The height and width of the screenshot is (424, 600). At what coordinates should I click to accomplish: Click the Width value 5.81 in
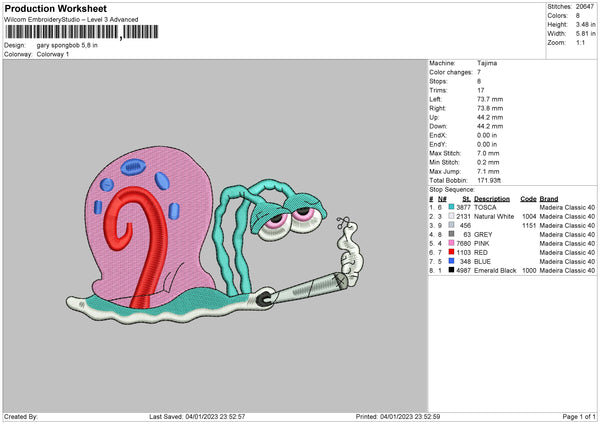(585, 34)
